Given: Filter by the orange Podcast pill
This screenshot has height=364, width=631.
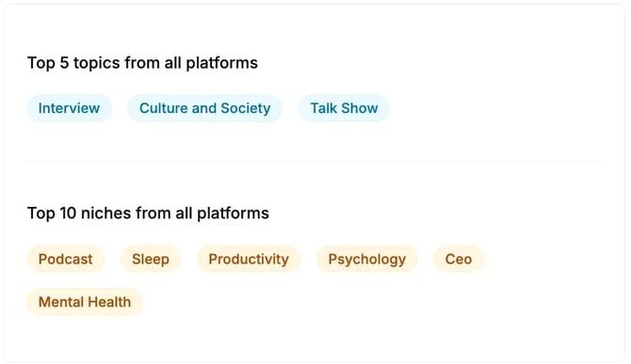Looking at the screenshot, I should pos(66,260).
